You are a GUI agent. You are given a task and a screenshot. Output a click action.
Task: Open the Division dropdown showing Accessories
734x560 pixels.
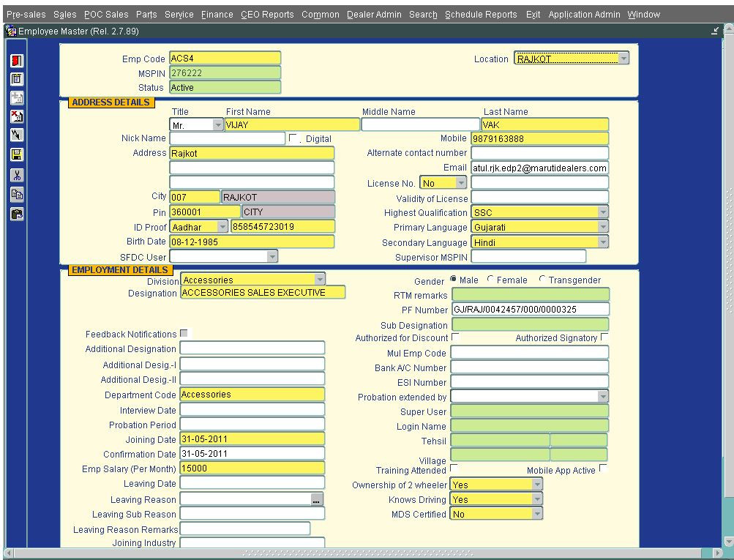click(x=319, y=280)
